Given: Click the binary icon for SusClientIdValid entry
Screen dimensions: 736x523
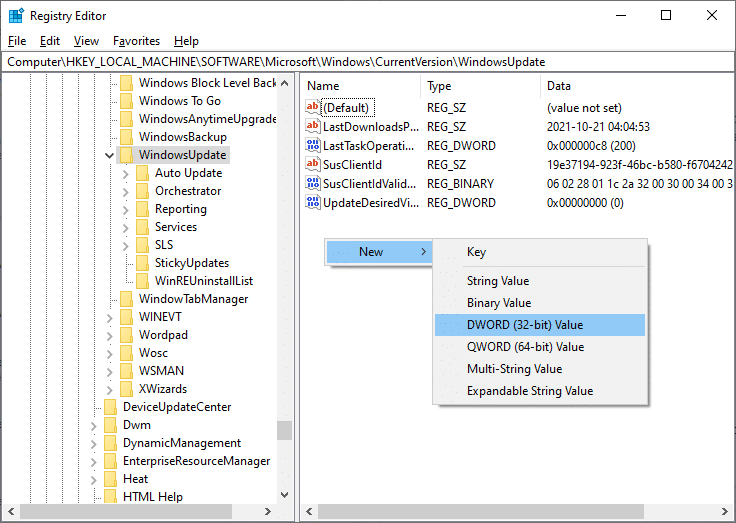Looking at the screenshot, I should [313, 184].
